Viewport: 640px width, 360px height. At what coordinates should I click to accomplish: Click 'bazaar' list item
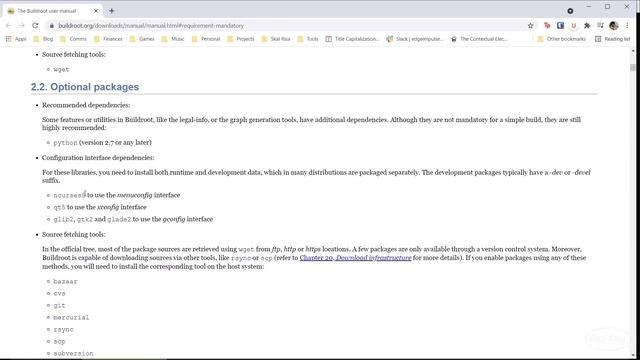[x=65, y=282]
